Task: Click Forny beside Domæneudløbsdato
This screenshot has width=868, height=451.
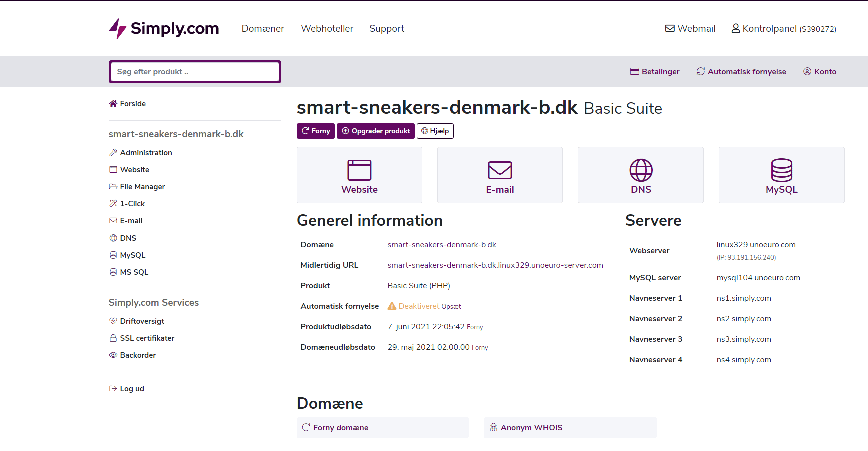Action: pos(480,348)
